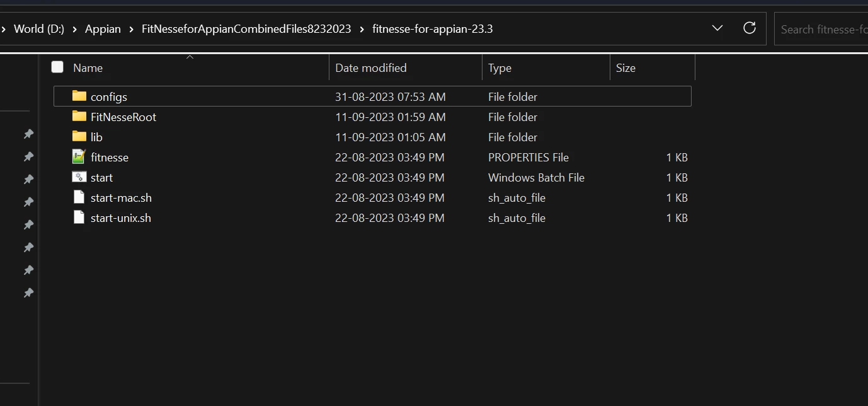Expand the chevron before World (D:)
This screenshot has width=868, height=406.
3,29
